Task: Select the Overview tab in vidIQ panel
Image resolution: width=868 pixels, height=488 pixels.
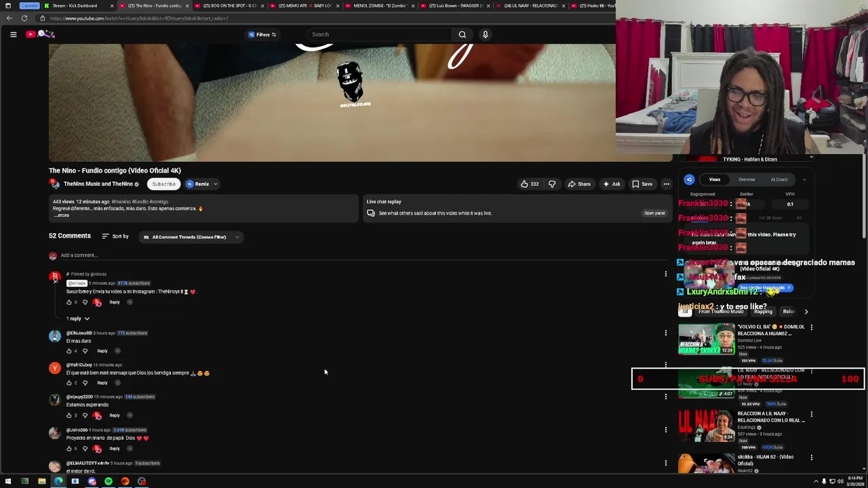Action: pos(747,180)
